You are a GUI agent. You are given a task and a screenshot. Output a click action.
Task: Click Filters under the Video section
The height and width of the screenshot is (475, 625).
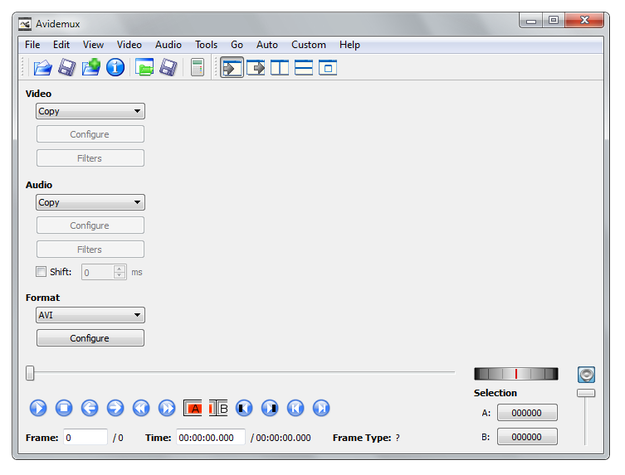point(90,158)
